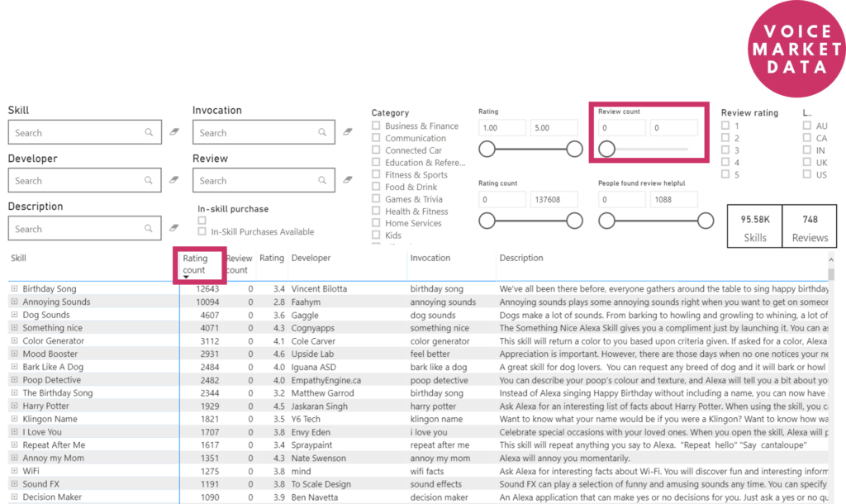Tick the AU language checkbox
Screen dimensions: 846x504
coord(806,126)
